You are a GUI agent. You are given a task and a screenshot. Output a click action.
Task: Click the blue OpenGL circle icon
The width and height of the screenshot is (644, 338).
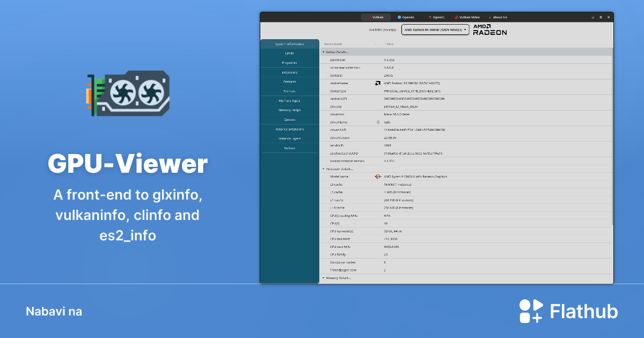pos(399,17)
